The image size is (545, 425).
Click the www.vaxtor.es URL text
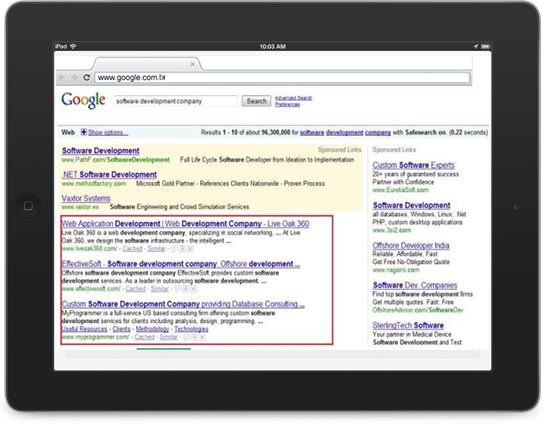[x=80, y=207]
